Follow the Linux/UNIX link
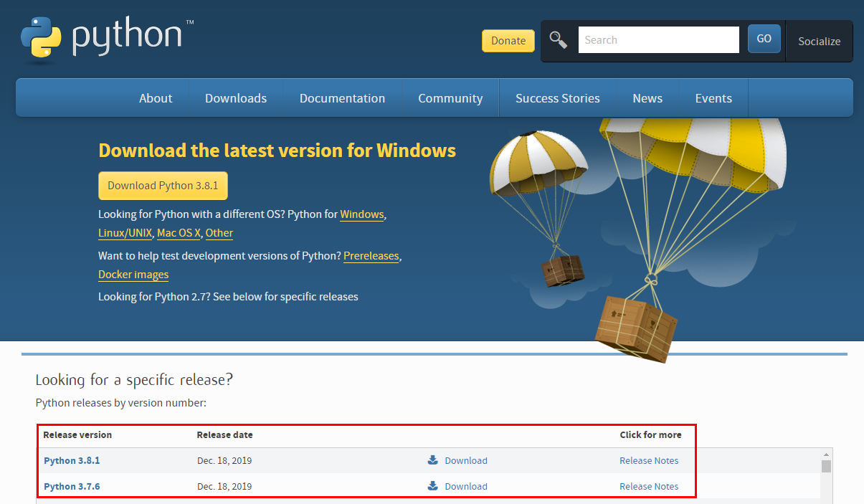864x504 pixels. point(125,233)
